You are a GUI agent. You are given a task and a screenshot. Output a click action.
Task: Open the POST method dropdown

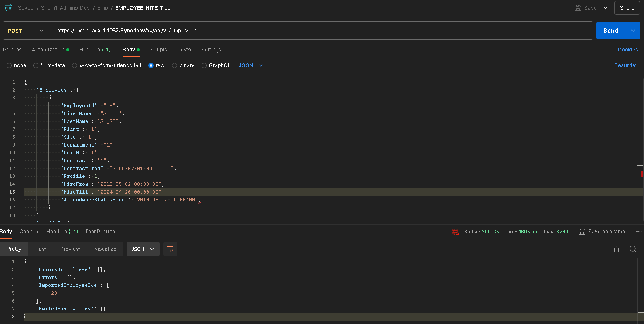[27, 31]
